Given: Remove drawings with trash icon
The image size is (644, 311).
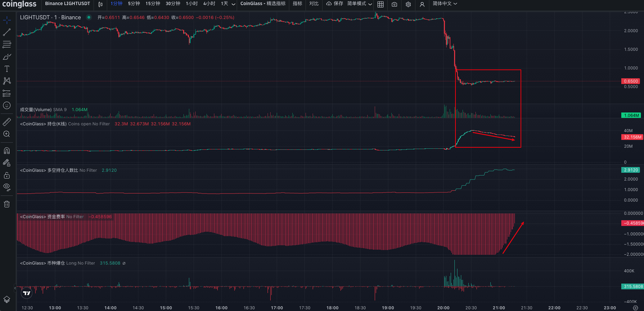Looking at the screenshot, I should tap(7, 204).
